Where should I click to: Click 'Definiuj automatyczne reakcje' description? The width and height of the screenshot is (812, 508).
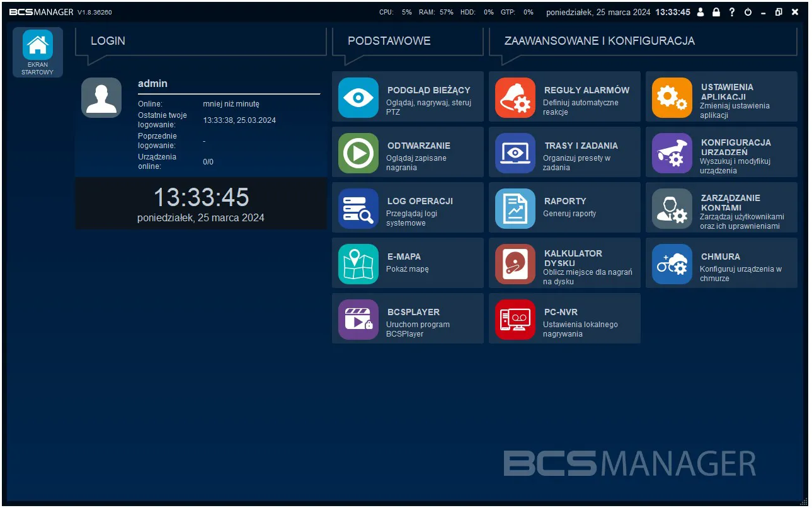pyautogui.click(x=581, y=107)
